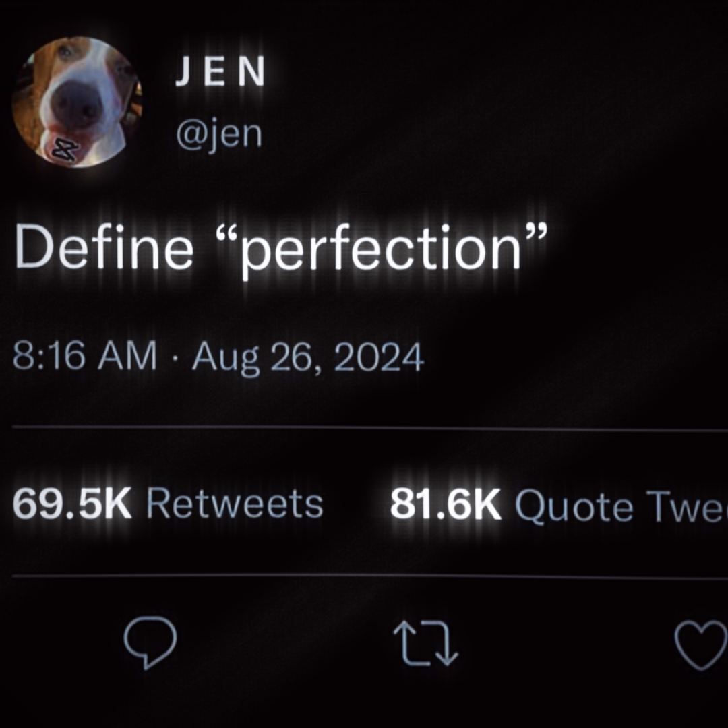Open the dog profile picture
The height and width of the screenshot is (728, 728).
pos(76,101)
